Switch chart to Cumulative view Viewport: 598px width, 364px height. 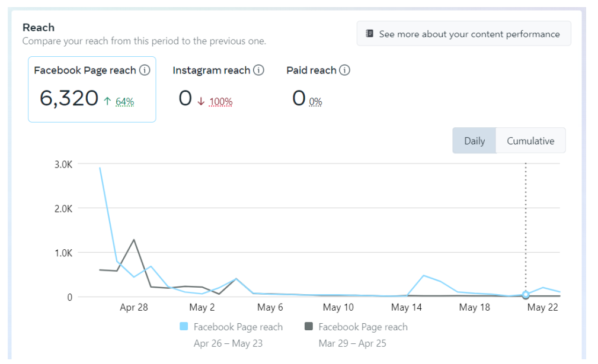click(x=530, y=141)
